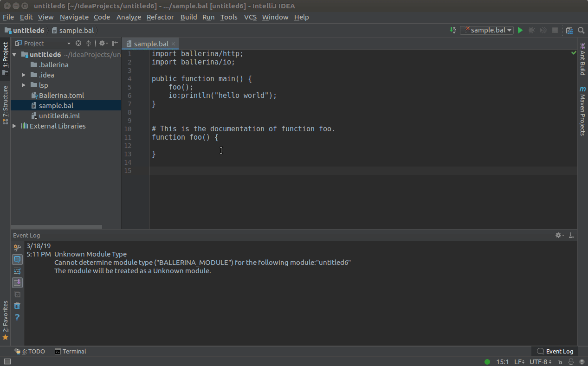Viewport: 588px width, 366px height.
Task: Click the Build project binary arrow icon
Action: pos(453,30)
